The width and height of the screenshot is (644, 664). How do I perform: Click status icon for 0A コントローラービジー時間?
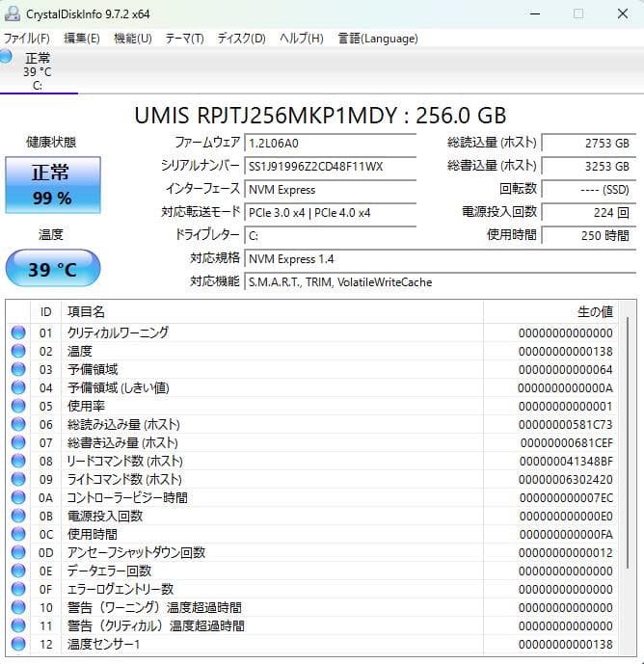point(18,497)
